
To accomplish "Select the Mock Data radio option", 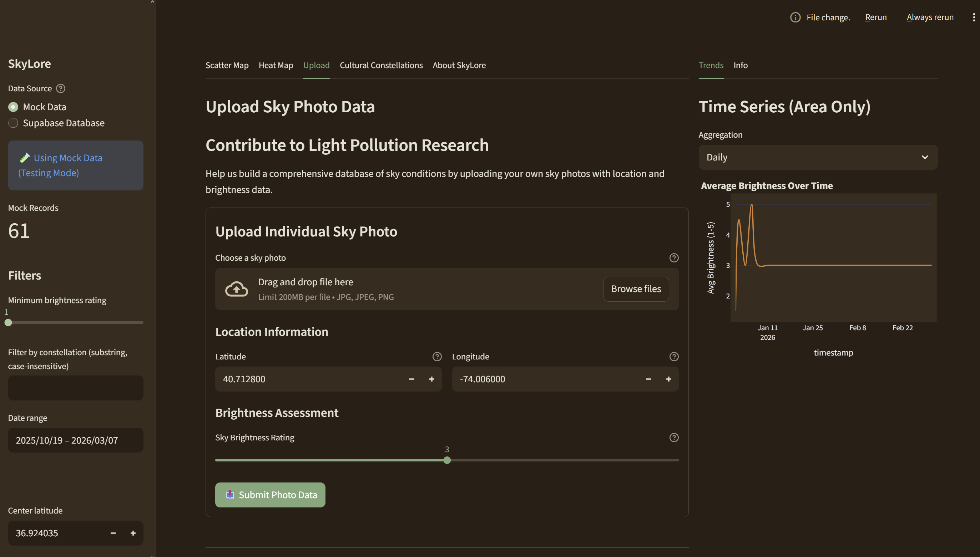I will click(x=14, y=107).
